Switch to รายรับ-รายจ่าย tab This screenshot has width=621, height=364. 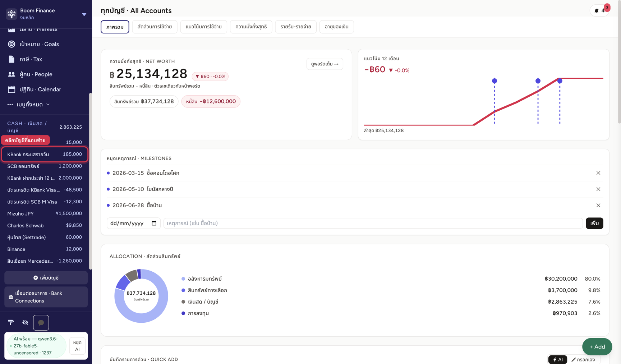[296, 27]
